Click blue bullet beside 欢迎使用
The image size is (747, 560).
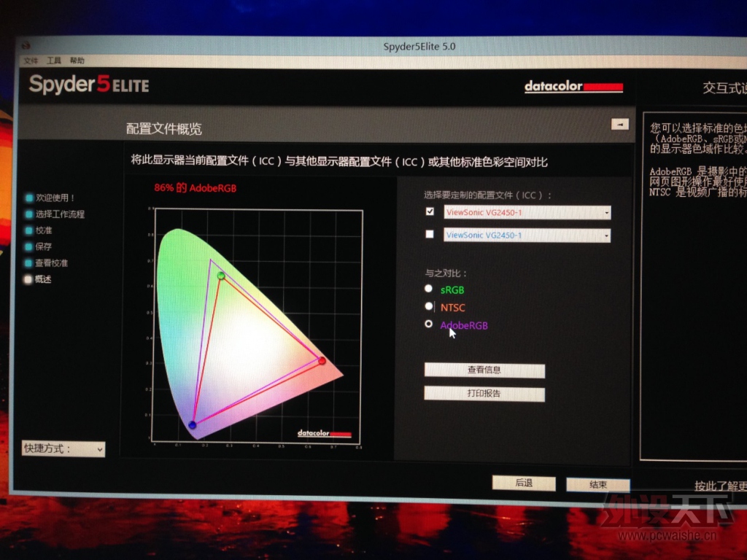(x=29, y=198)
